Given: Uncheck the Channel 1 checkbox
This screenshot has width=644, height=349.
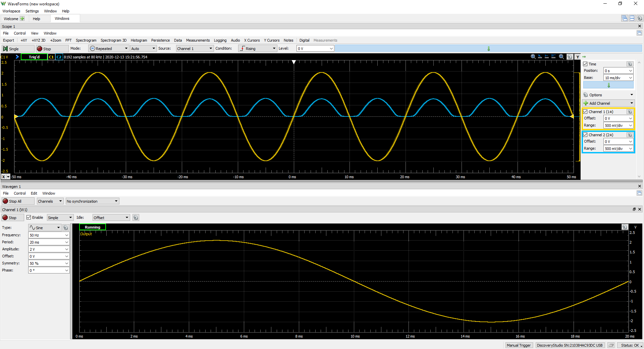Looking at the screenshot, I should click(x=585, y=112).
